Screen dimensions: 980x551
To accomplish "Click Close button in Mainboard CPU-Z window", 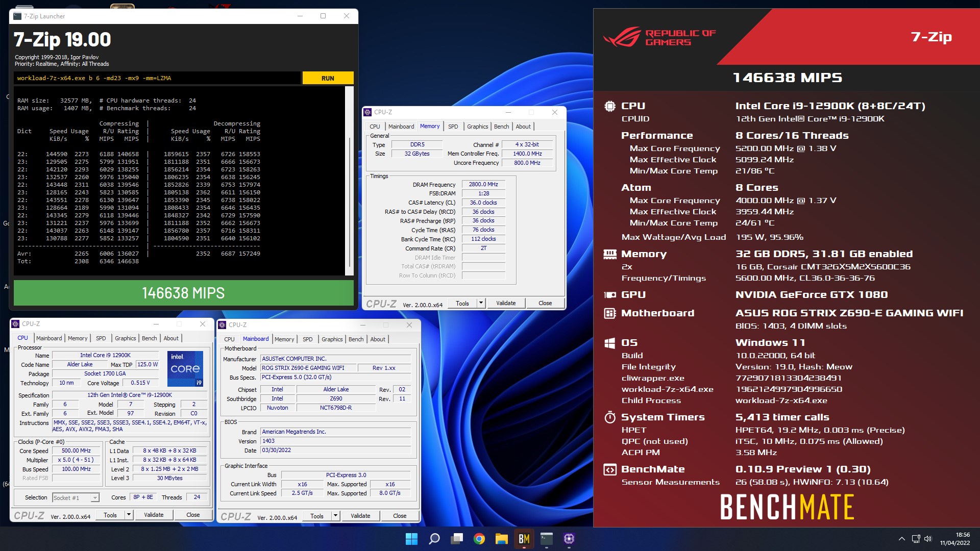I will (x=400, y=516).
